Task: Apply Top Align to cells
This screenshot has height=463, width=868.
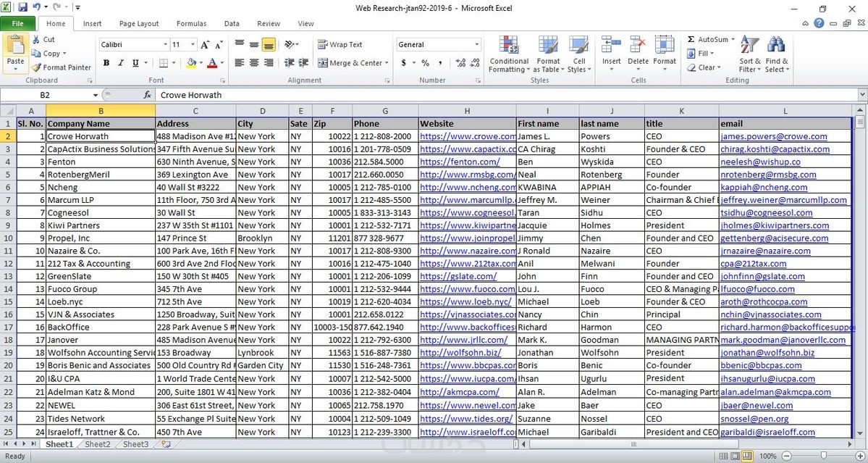Action: coord(239,44)
